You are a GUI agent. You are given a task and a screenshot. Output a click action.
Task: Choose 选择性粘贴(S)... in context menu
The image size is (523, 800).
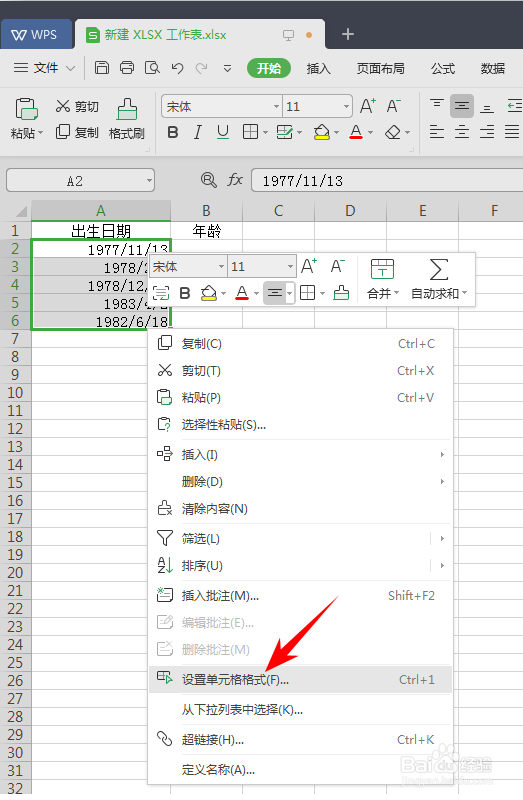pyautogui.click(x=300, y=424)
